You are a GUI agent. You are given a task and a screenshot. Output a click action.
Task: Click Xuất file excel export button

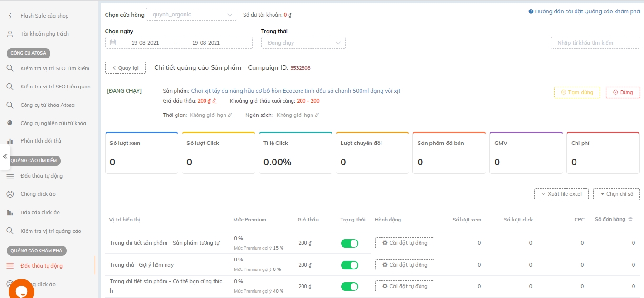(561, 194)
